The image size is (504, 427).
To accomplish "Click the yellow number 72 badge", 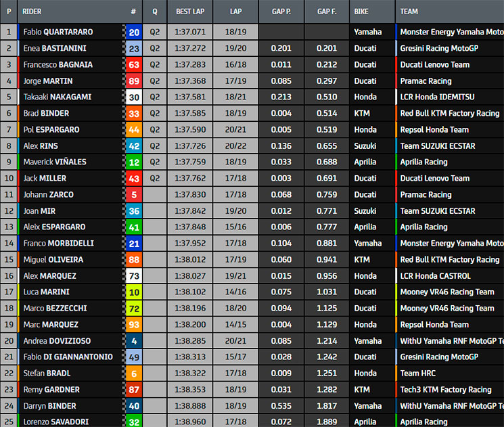I will pos(134,308).
